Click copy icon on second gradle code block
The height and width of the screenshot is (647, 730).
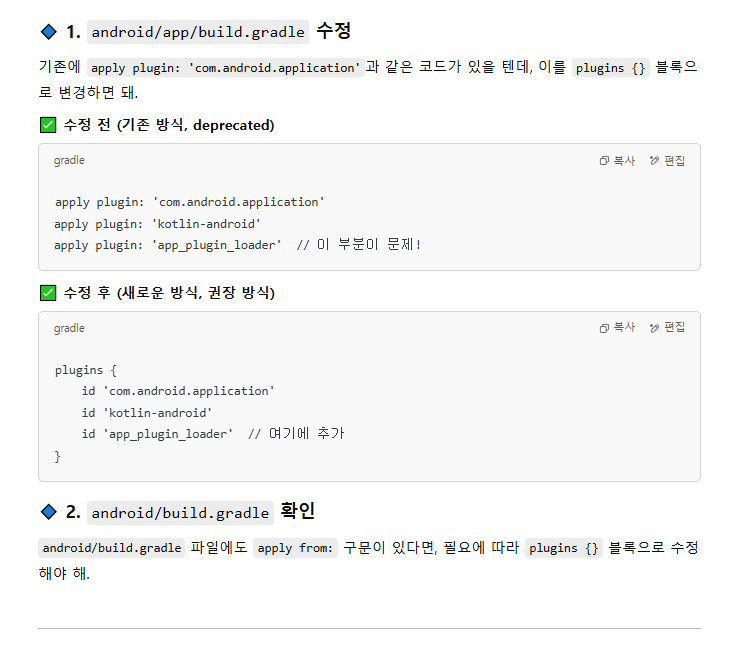[x=604, y=328]
